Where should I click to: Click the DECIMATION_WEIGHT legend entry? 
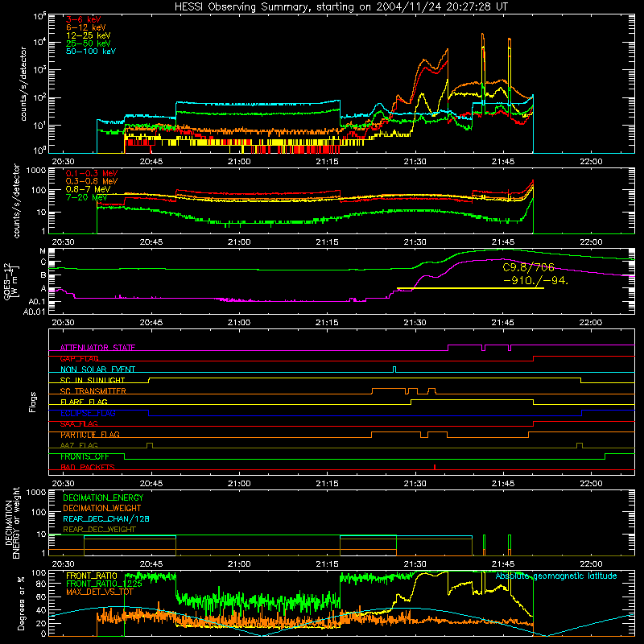[x=102, y=508]
